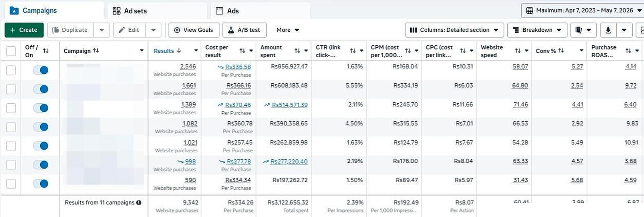
Task: Click the export download icon
Action: tap(608, 30)
